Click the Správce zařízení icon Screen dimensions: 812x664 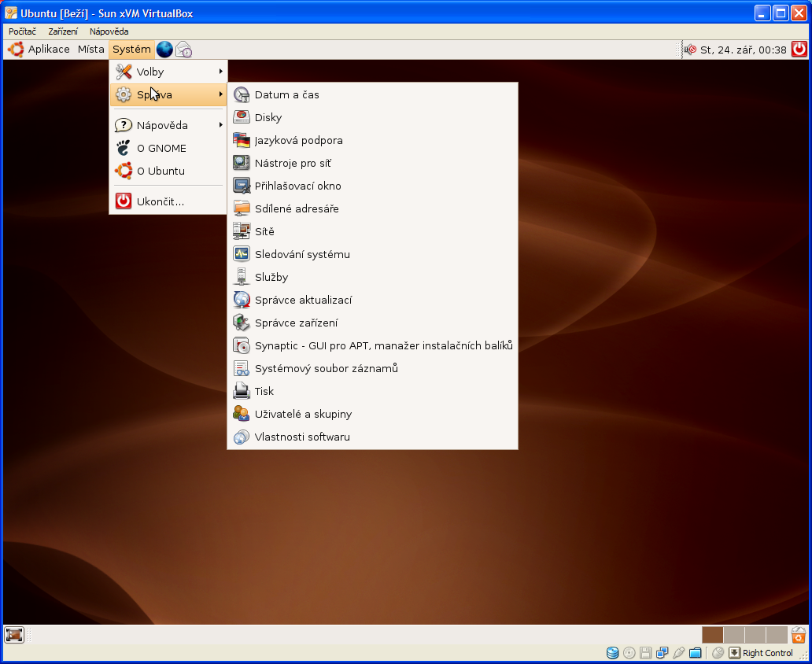[242, 323]
